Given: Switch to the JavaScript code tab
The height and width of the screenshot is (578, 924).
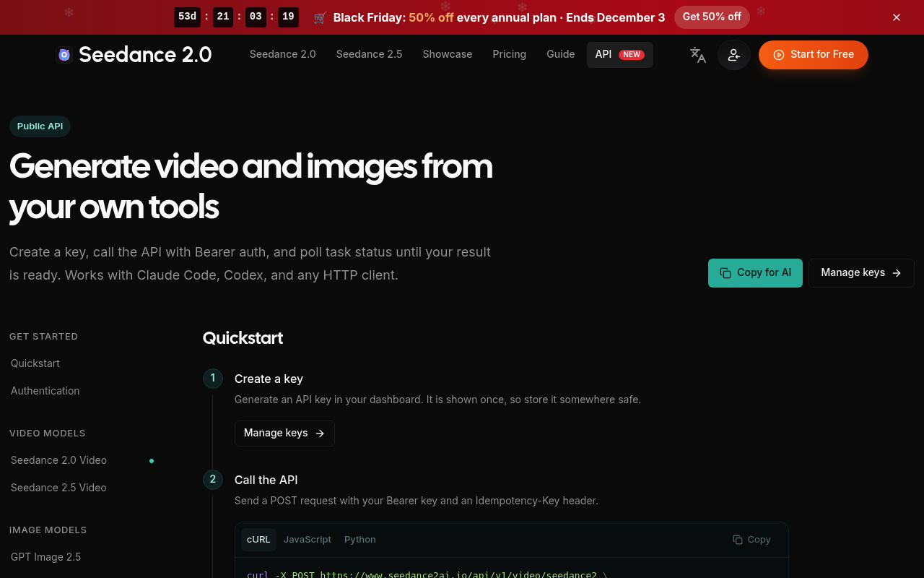Looking at the screenshot, I should (x=308, y=540).
